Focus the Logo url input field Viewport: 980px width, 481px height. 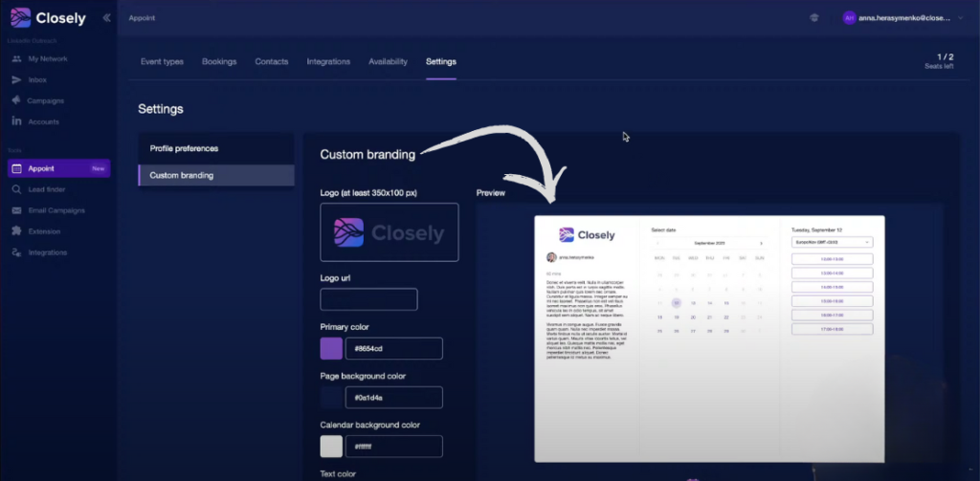pyautogui.click(x=368, y=300)
